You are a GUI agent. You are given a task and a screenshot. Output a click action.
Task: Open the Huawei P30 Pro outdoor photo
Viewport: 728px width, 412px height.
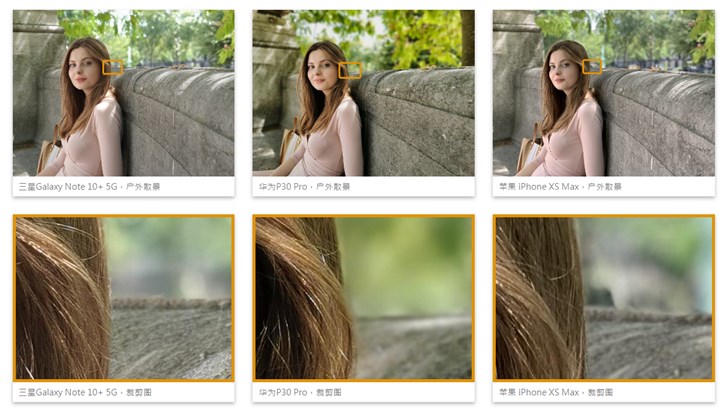click(364, 93)
